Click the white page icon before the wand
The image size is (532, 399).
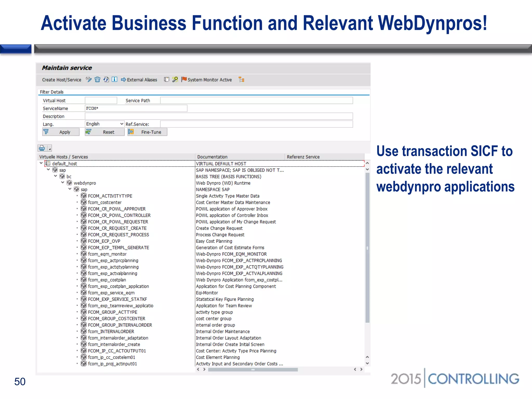click(x=167, y=79)
